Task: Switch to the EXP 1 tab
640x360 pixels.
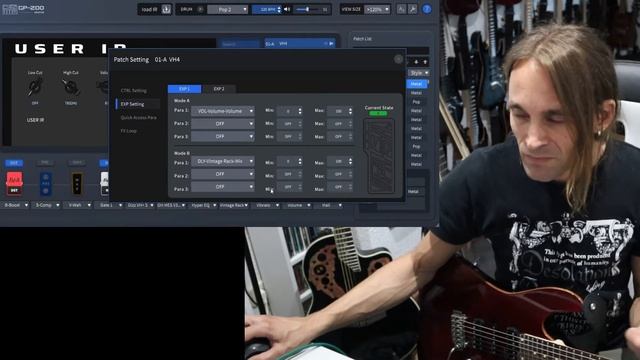Action: pos(184,89)
